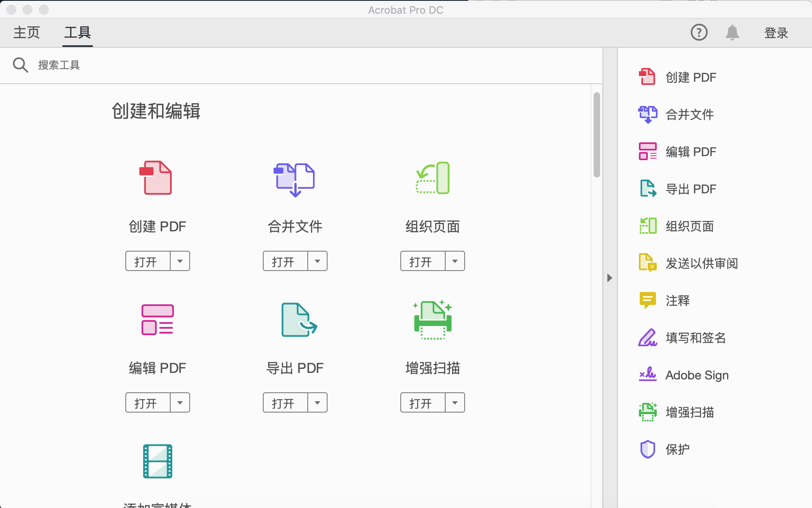Open Adobe Sign in the right sidebar

click(696, 375)
